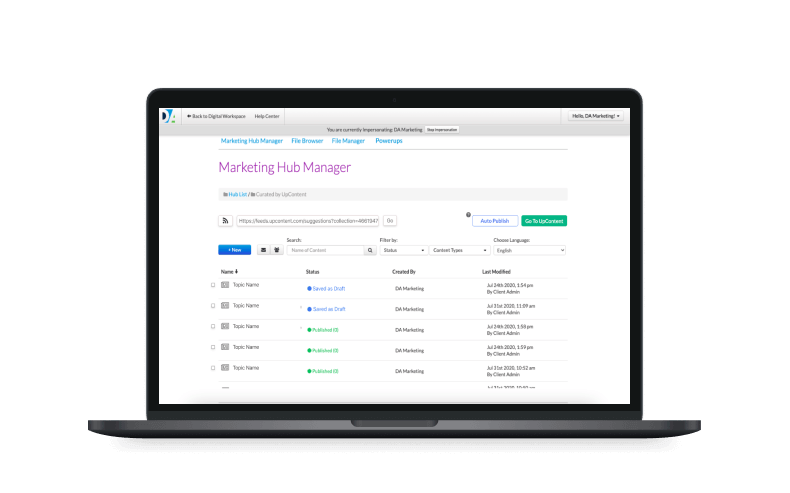Click the Jul 31st 2020, 11:09 am date
The height and width of the screenshot is (493, 790).
(x=511, y=306)
